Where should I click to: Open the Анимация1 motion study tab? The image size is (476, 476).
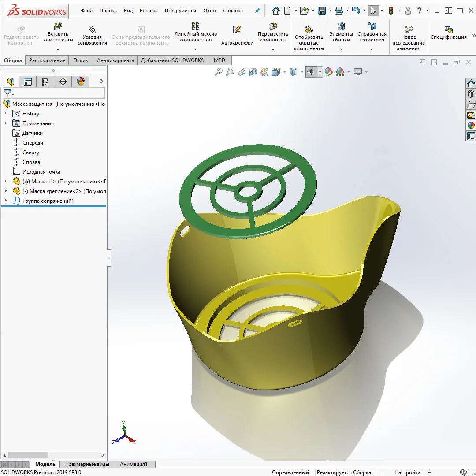(x=134, y=464)
